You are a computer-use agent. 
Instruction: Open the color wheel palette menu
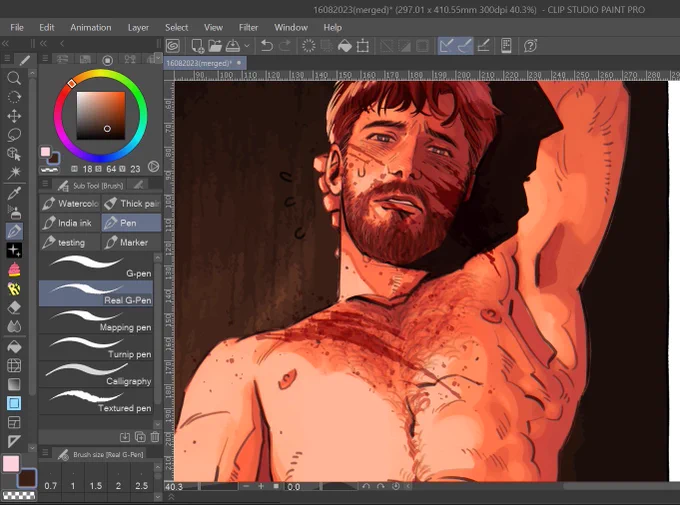tap(45, 58)
